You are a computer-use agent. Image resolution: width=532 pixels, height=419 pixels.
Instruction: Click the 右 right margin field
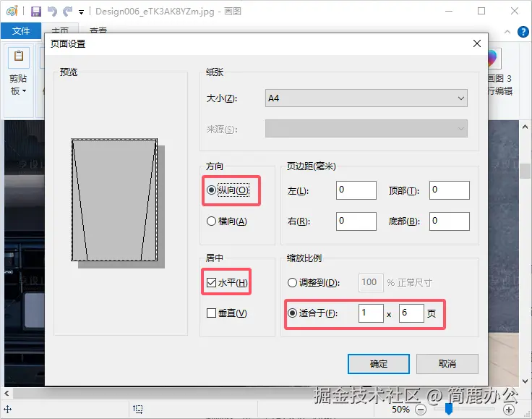tap(356, 221)
